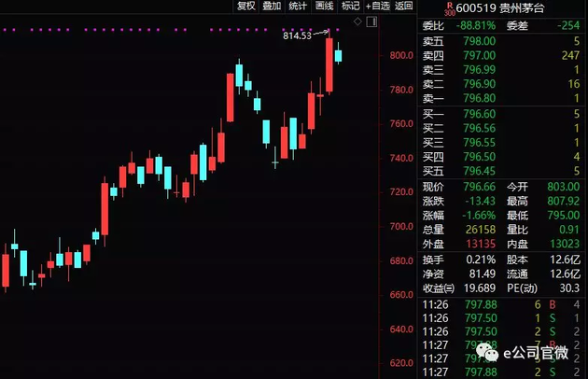This screenshot has width=588, height=379.
Task: Click 涨幅 value -1.66%
Action: 479,215
